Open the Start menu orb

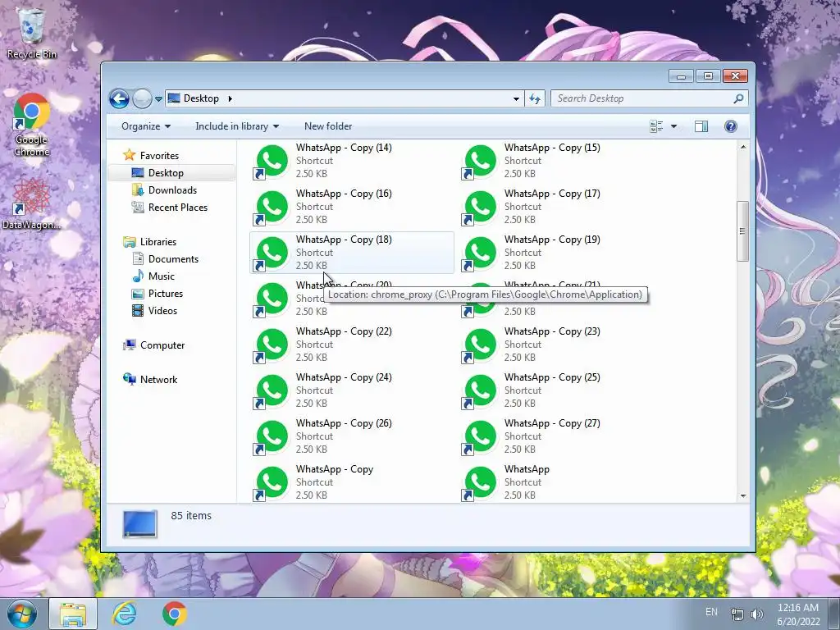pyautogui.click(x=22, y=614)
